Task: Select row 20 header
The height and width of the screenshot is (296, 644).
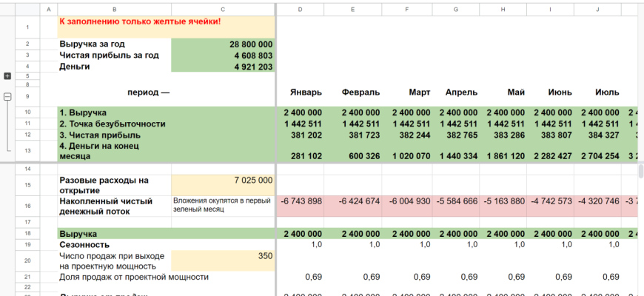Action: pyautogui.click(x=27, y=260)
